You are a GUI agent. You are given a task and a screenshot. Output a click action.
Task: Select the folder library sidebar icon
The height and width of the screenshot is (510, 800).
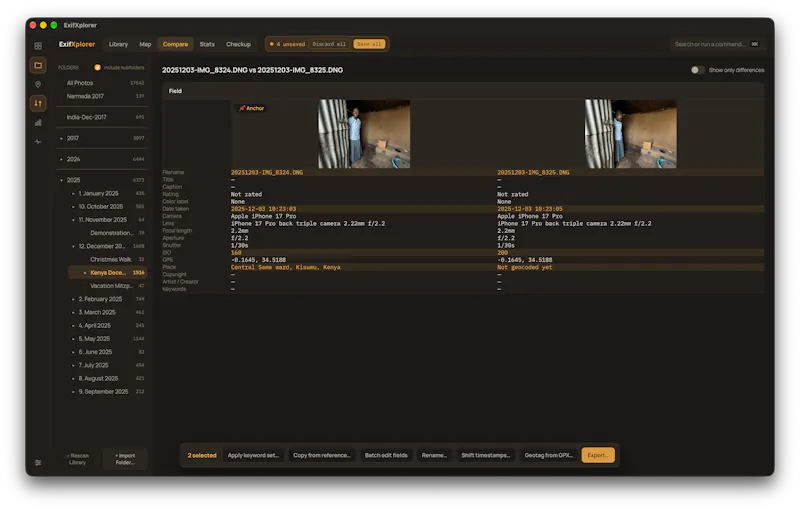(x=38, y=65)
